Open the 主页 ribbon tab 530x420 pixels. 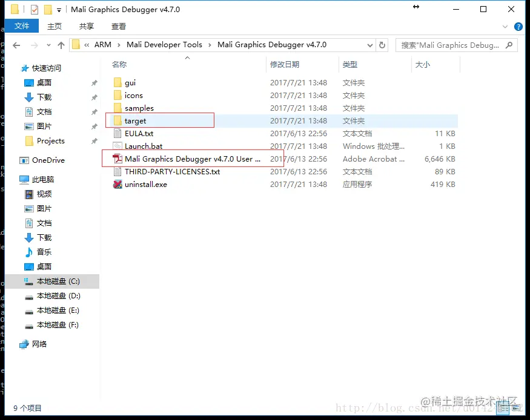(x=55, y=26)
